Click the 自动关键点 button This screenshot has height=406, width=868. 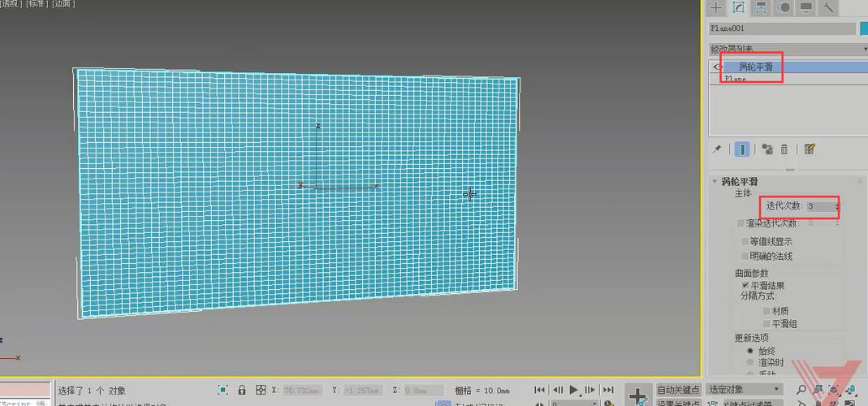pos(678,390)
